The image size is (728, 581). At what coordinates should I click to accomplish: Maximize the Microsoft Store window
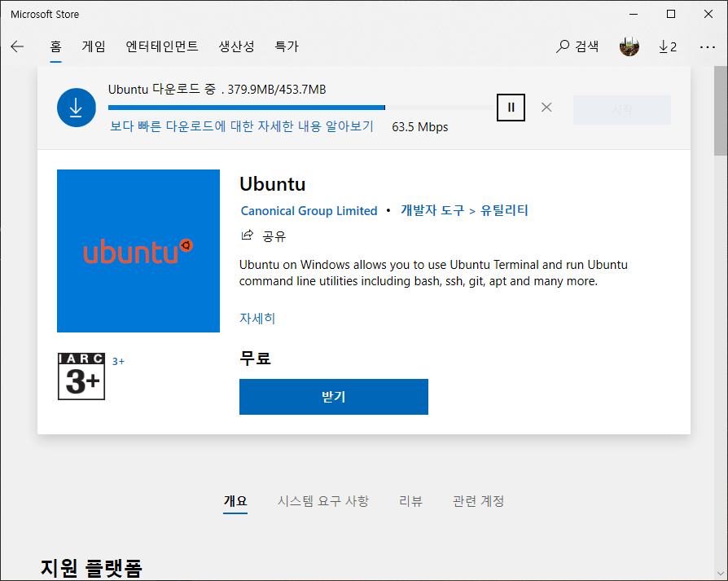671,14
